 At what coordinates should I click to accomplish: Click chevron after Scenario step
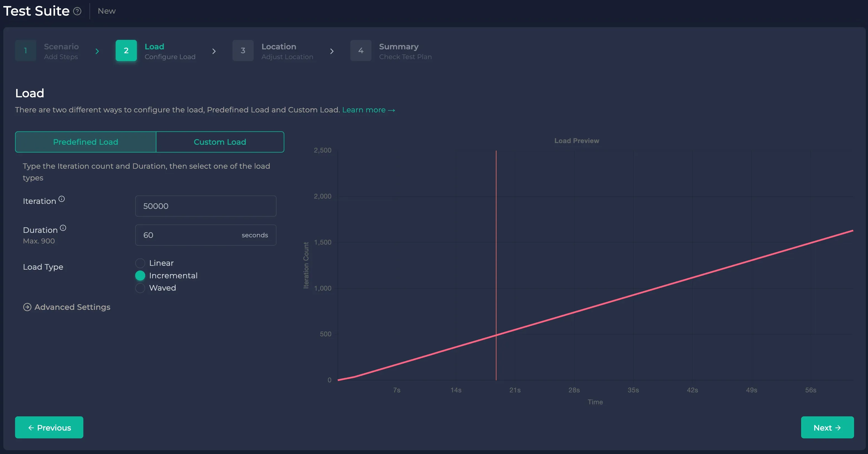97,51
